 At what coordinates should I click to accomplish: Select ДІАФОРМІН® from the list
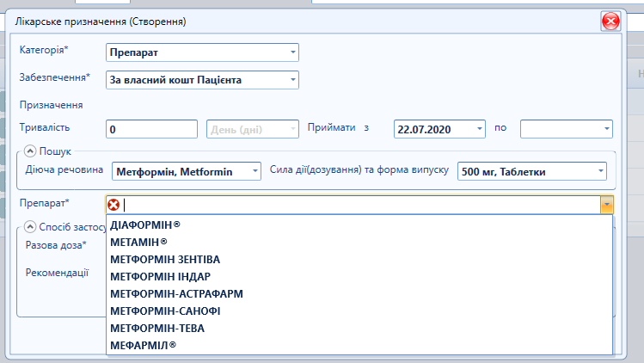(359, 225)
